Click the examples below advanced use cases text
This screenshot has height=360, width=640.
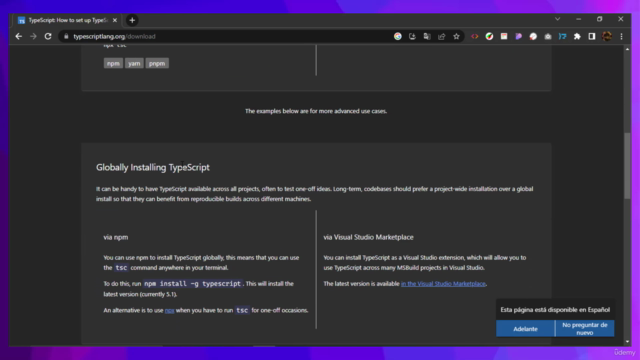point(316,111)
